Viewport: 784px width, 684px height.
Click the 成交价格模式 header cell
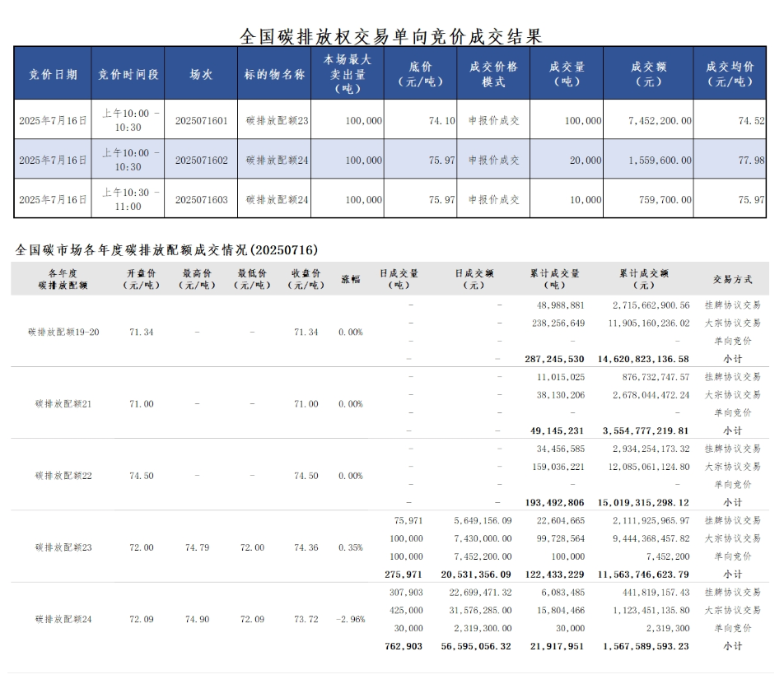click(493, 74)
